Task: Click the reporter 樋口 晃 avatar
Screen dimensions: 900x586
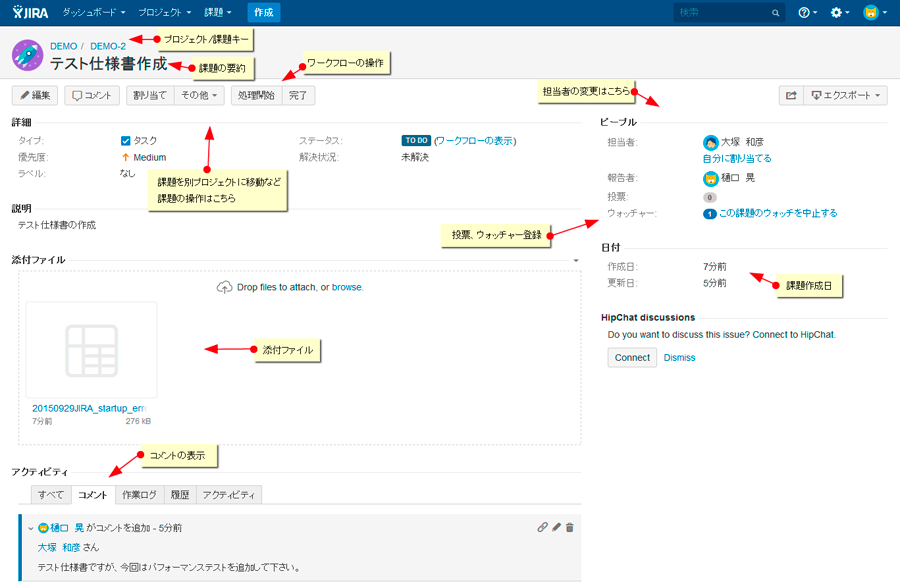Action: click(711, 178)
